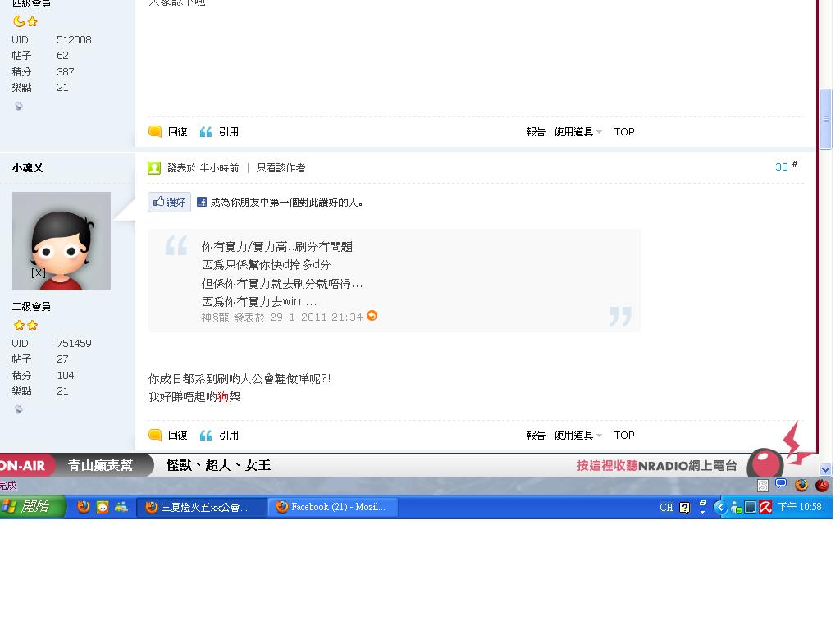This screenshot has height=630, width=840.
Task: Click the help question mark tray icon
Action: (x=685, y=507)
